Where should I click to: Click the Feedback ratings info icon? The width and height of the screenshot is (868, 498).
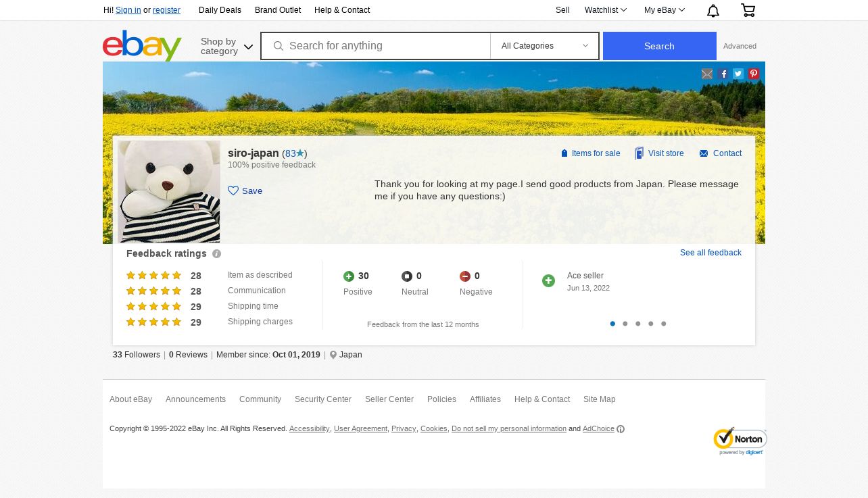[216, 254]
